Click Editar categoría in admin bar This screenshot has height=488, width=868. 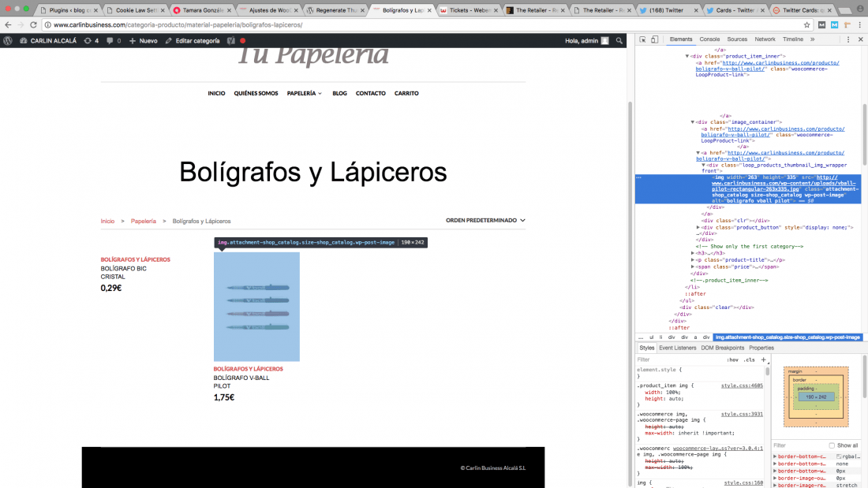192,41
